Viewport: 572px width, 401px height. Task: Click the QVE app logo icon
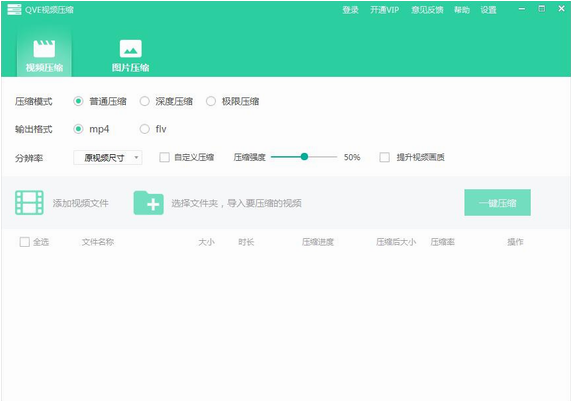pyautogui.click(x=14, y=9)
